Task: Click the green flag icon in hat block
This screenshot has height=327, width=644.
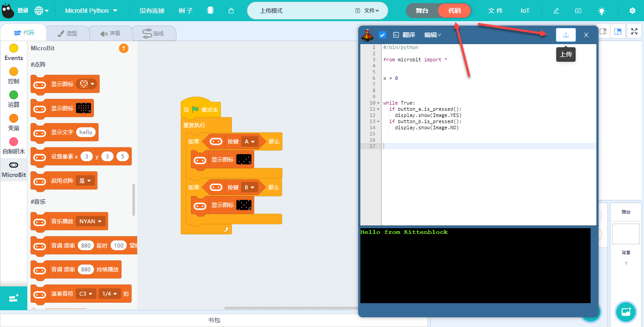Action: coord(195,109)
